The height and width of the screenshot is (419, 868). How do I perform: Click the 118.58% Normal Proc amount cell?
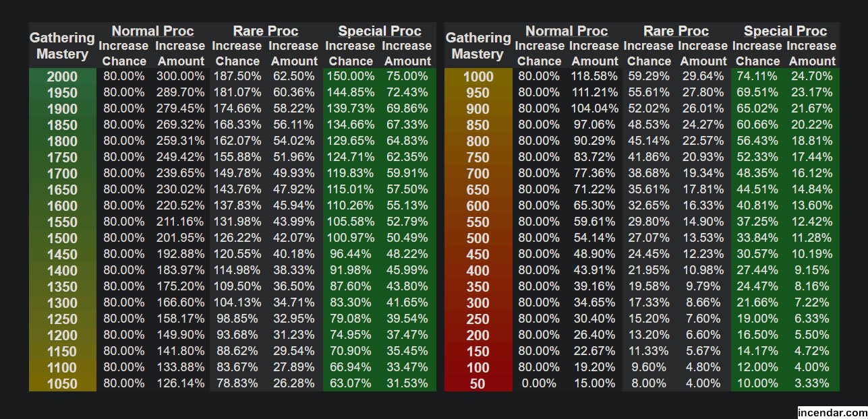click(x=594, y=76)
